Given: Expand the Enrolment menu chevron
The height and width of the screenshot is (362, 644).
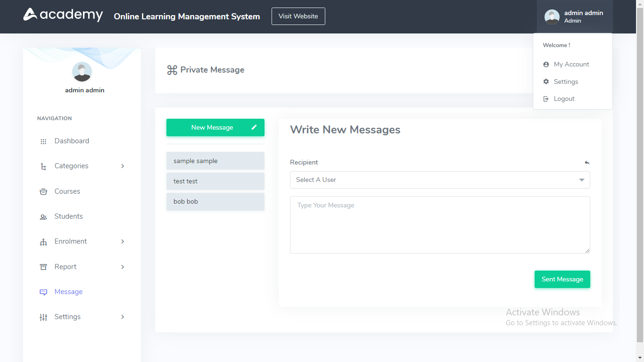Looking at the screenshot, I should pos(123,241).
